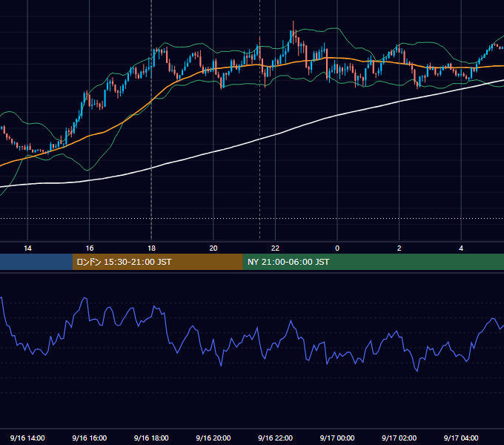Click the hour 22 axis tick label

(276, 248)
